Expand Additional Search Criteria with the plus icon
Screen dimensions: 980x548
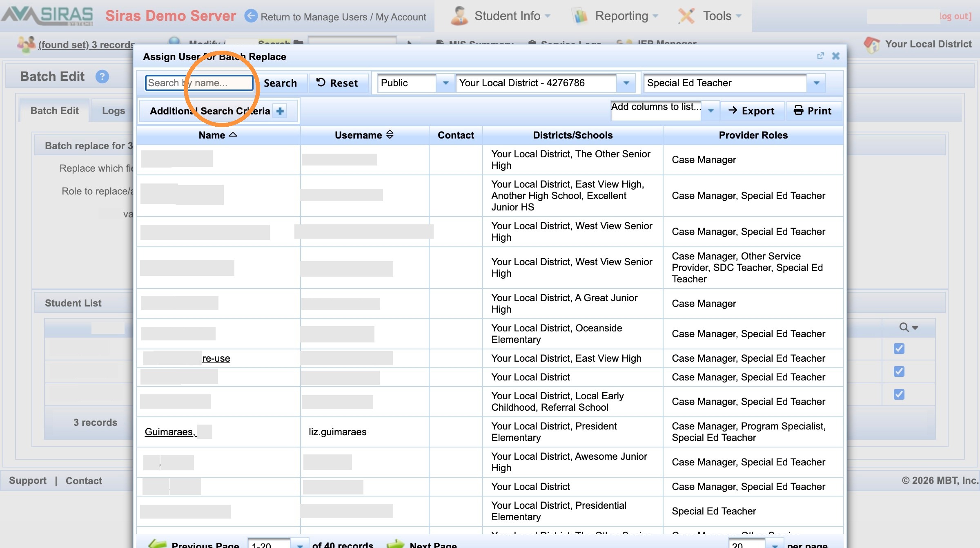point(280,111)
